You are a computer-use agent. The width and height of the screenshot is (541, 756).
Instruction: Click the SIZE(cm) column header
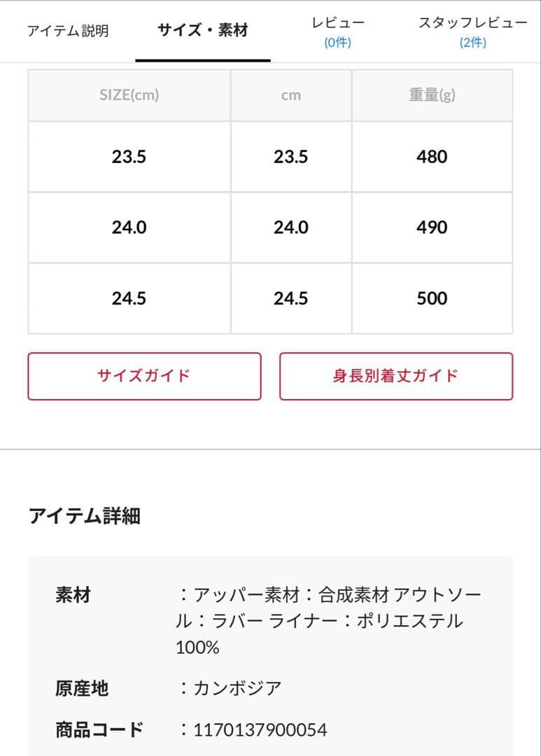point(129,95)
